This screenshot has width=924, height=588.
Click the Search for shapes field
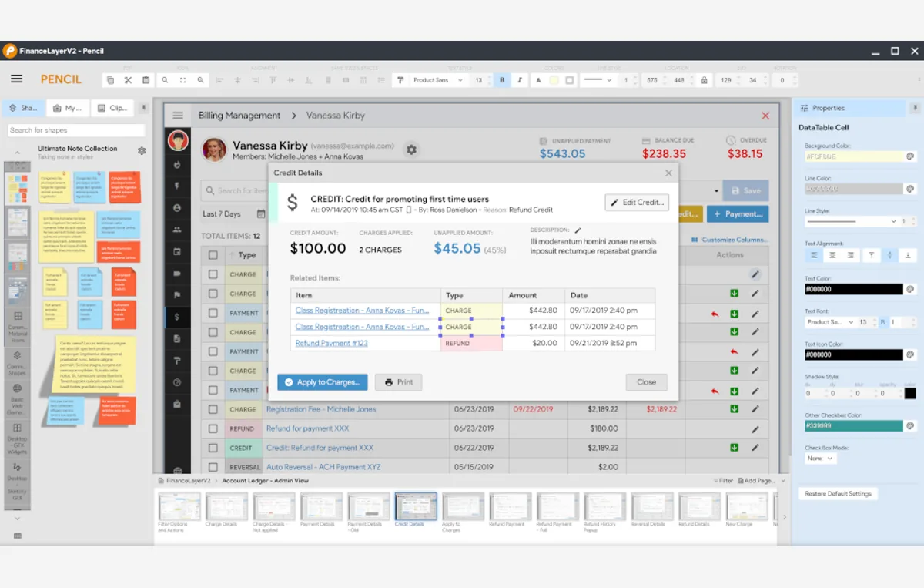coord(76,130)
